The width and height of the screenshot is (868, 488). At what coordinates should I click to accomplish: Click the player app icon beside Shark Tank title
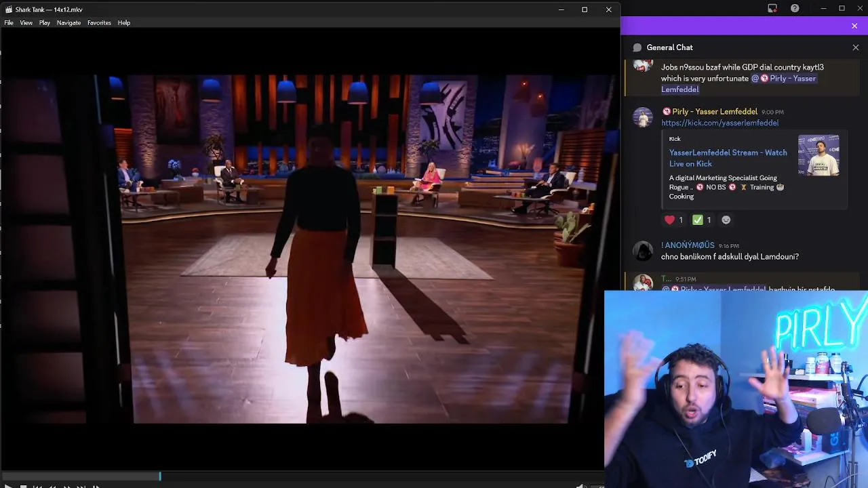9,9
